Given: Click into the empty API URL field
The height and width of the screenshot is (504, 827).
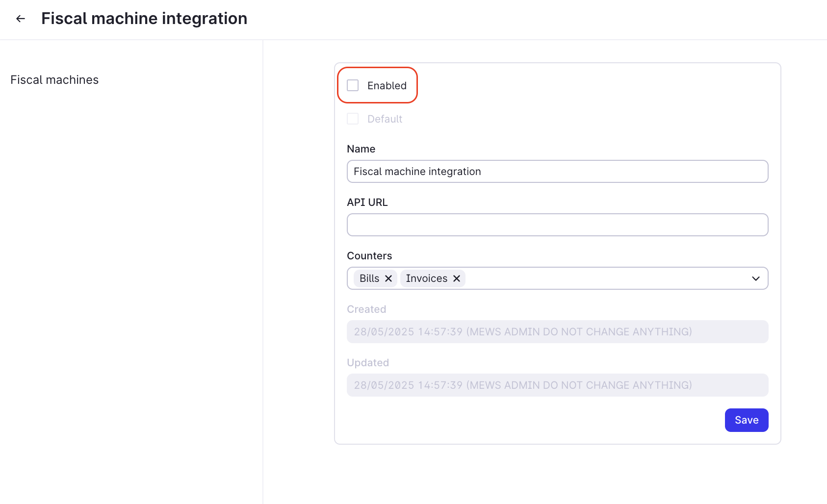Looking at the screenshot, I should point(557,225).
